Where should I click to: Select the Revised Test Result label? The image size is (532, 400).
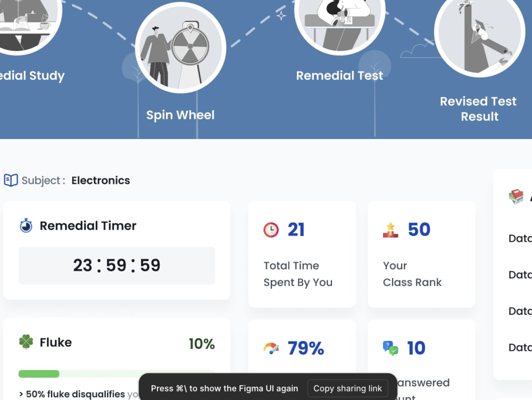478,109
